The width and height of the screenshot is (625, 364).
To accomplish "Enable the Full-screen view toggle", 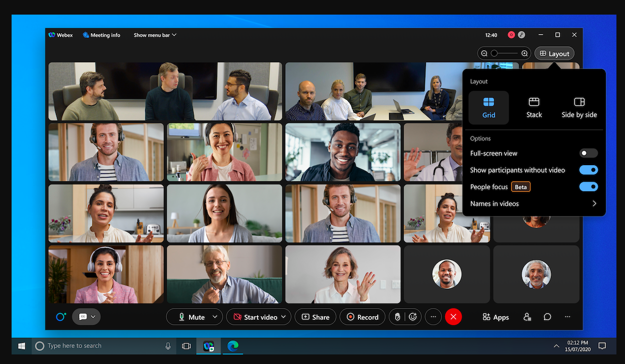I will [588, 153].
